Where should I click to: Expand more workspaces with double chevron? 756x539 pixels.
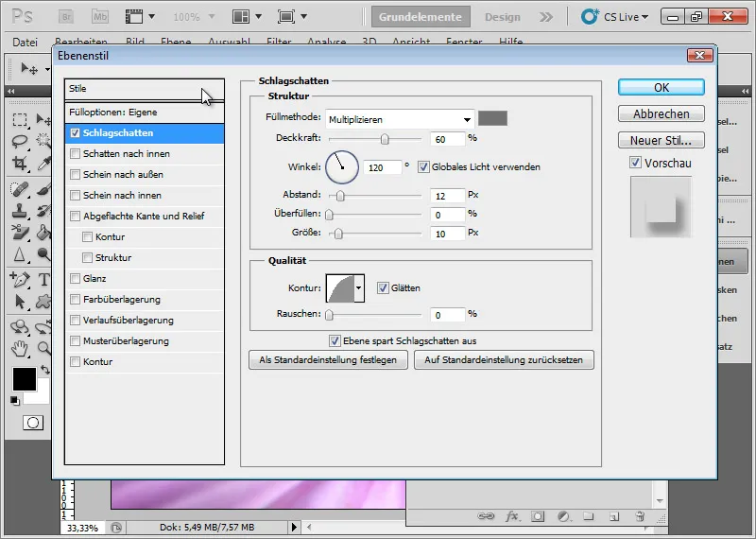(546, 17)
